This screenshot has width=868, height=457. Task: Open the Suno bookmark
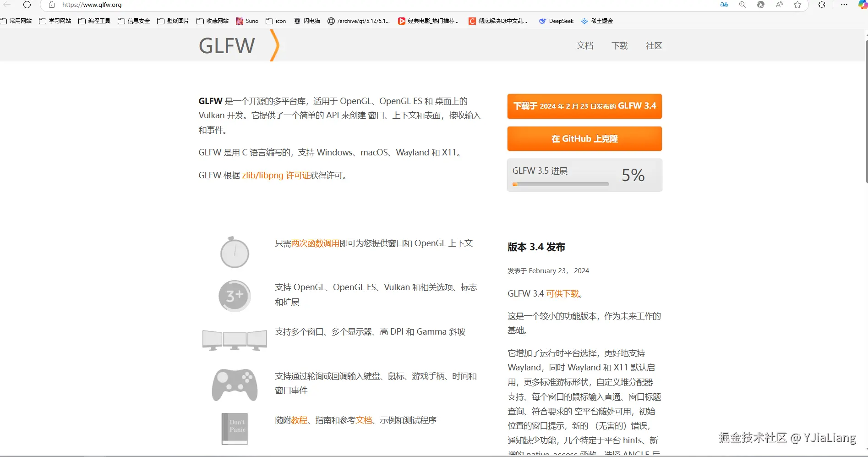(247, 21)
